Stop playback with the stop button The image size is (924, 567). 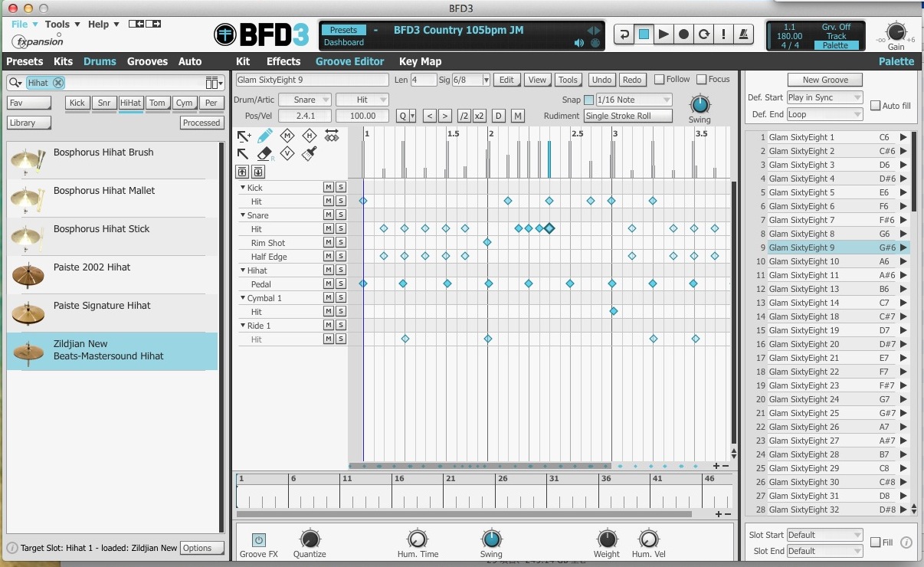coord(644,34)
